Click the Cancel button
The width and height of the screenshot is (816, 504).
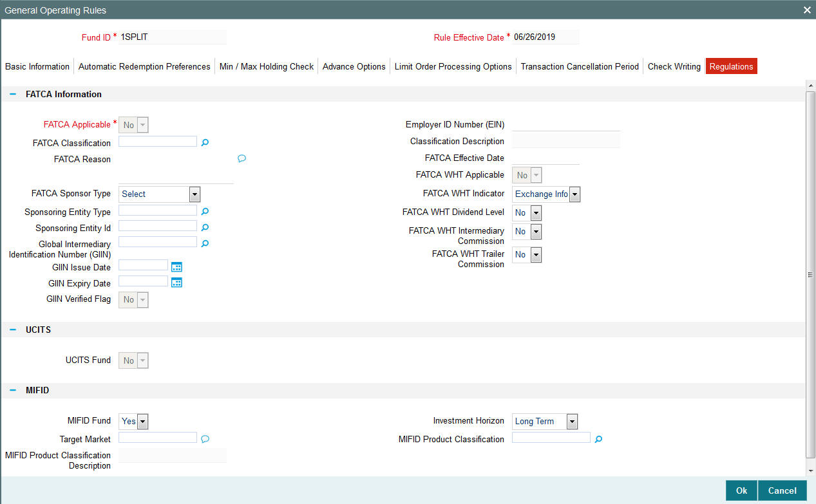pyautogui.click(x=782, y=490)
